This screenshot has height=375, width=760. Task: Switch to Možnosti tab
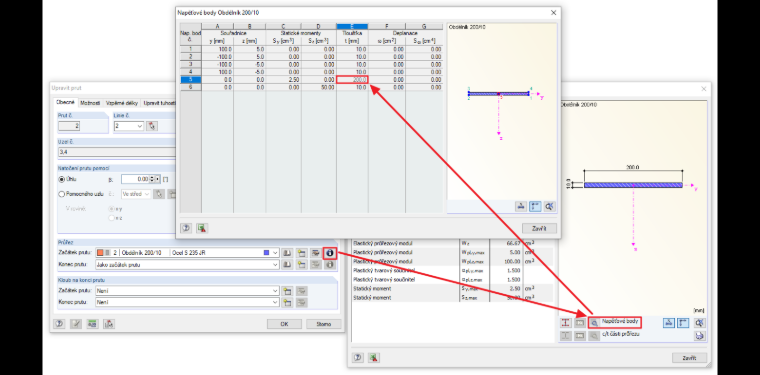point(90,103)
